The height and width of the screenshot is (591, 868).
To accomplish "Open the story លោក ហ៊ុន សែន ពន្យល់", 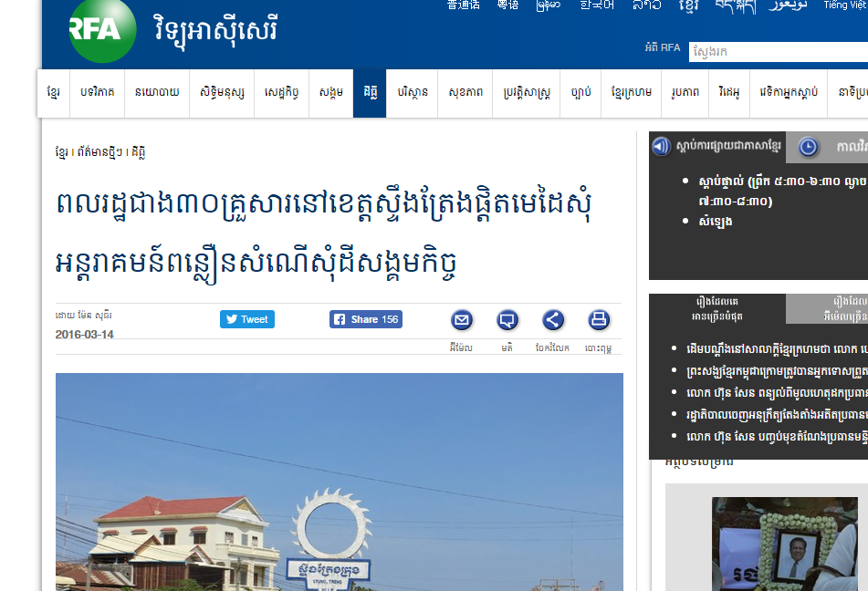I will coord(777,392).
